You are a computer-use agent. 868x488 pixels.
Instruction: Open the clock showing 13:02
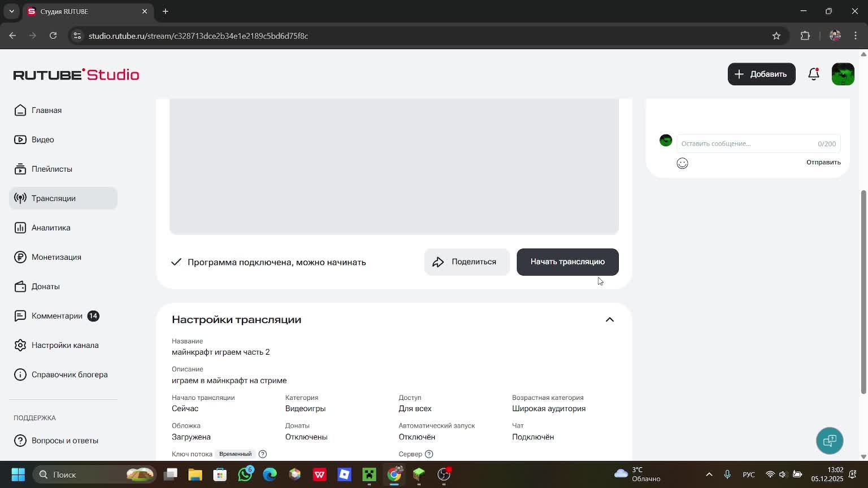click(827, 474)
